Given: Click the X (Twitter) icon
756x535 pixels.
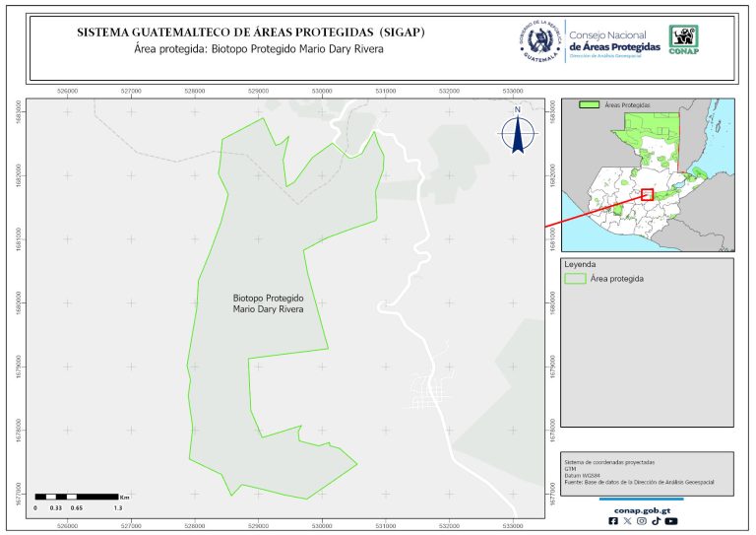Looking at the screenshot, I should click(628, 521).
